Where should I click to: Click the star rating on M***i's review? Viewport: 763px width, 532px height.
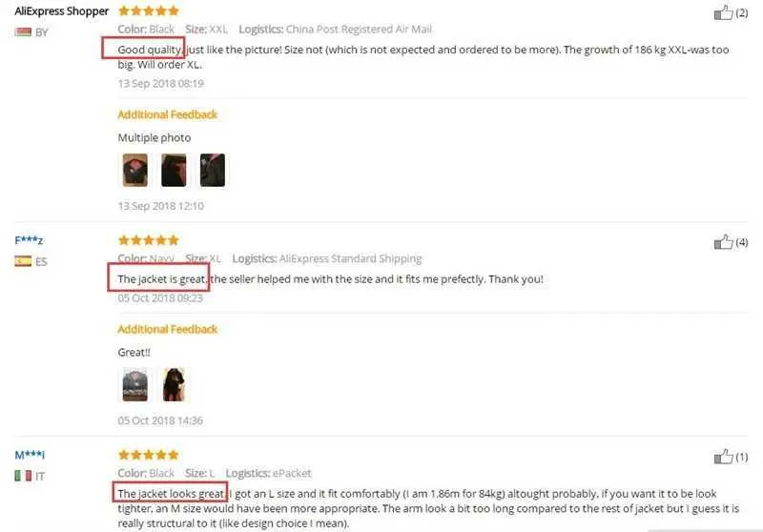[x=149, y=455]
